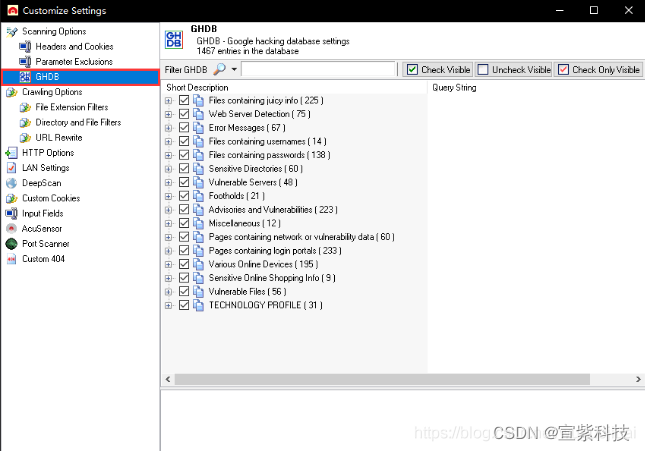Click the Uncheck Visible button
Screen dimensions: 645x451
tap(513, 70)
